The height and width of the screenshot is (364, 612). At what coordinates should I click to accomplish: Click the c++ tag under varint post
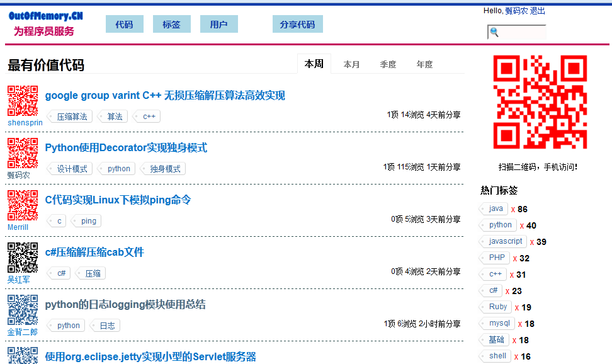147,117
